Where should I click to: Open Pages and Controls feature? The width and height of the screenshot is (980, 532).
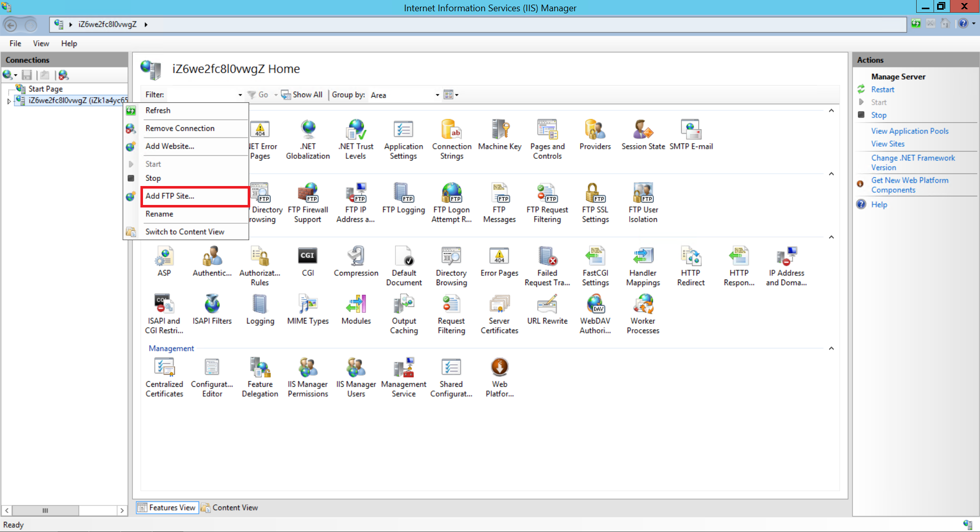(547, 139)
